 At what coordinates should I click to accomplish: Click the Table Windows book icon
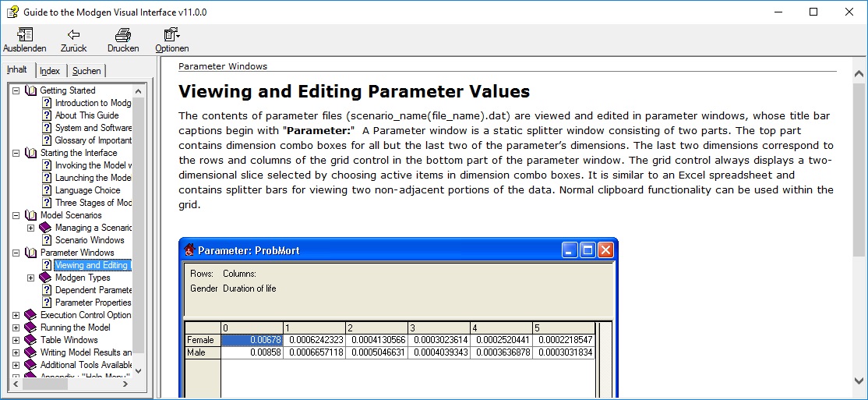[x=31, y=340]
